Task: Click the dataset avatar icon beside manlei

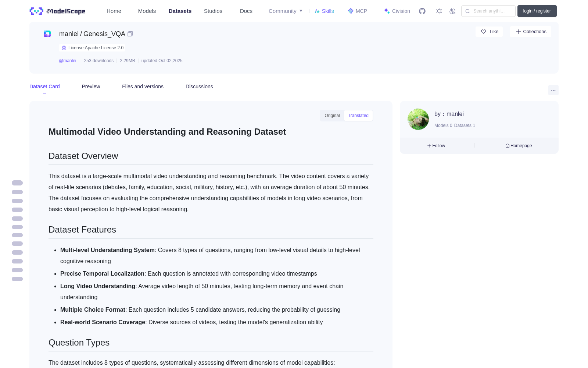Action: (47, 34)
